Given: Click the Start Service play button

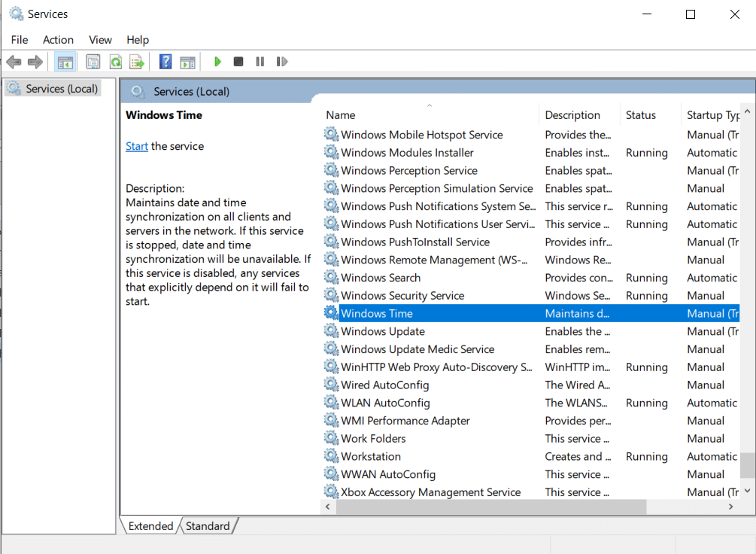Looking at the screenshot, I should pos(217,62).
